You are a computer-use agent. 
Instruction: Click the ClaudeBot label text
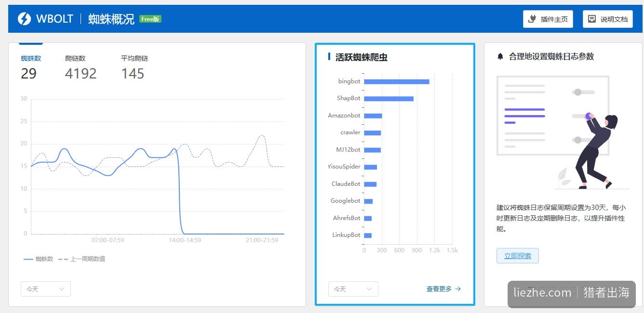click(346, 184)
